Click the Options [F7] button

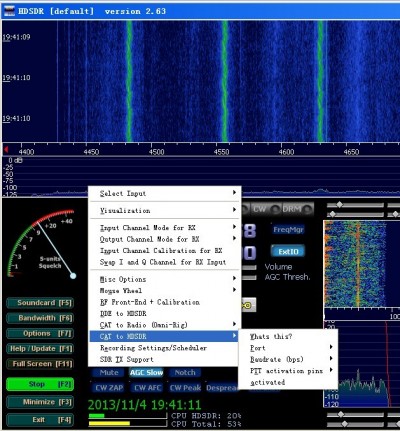tap(40, 333)
